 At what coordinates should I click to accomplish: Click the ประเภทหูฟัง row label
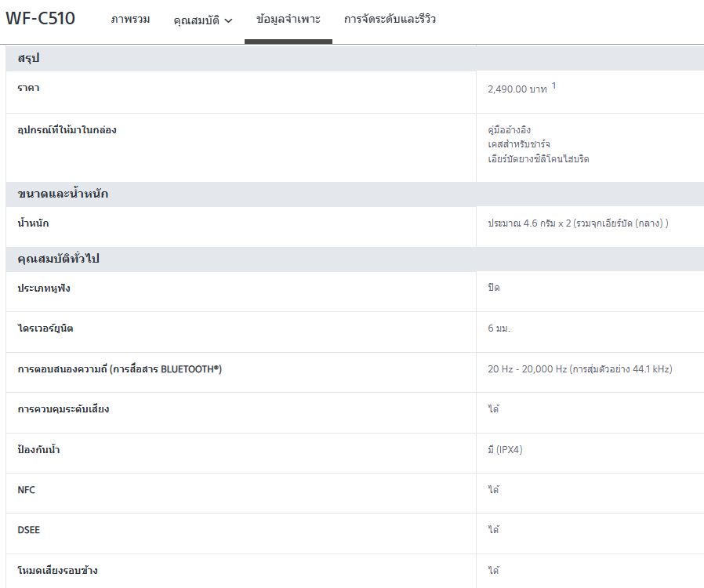pyautogui.click(x=44, y=288)
